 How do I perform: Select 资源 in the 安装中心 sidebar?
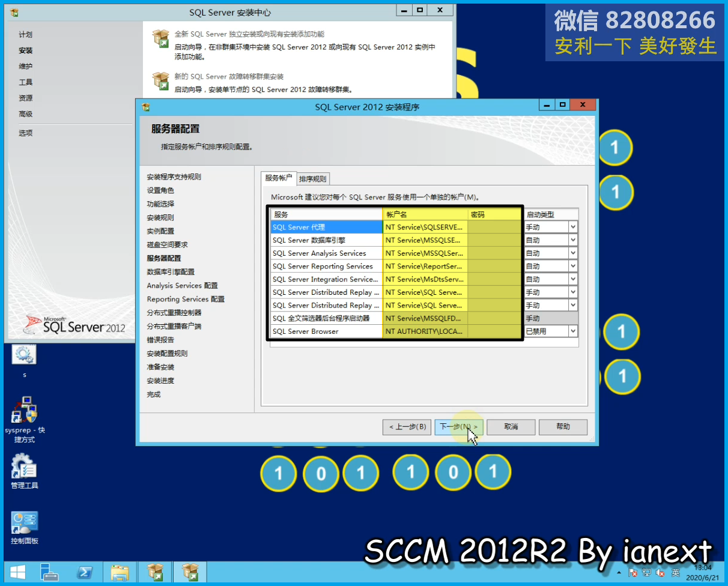[x=26, y=98]
